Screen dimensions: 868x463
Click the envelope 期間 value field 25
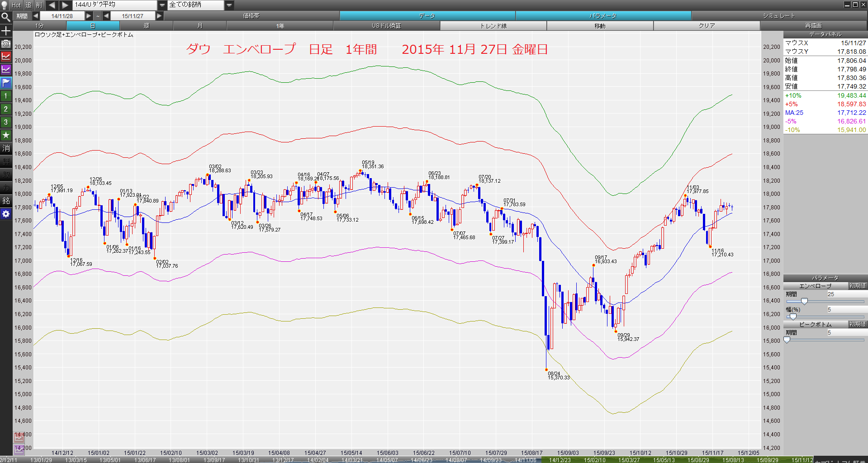(x=847, y=294)
